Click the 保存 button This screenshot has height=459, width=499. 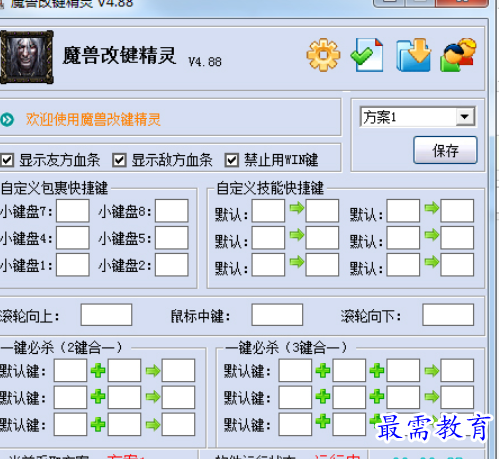click(x=445, y=150)
